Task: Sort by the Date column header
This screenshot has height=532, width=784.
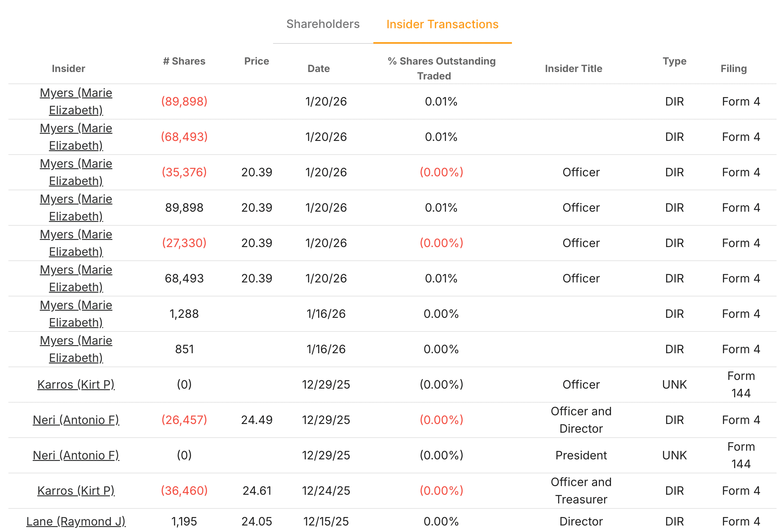Action: point(318,68)
